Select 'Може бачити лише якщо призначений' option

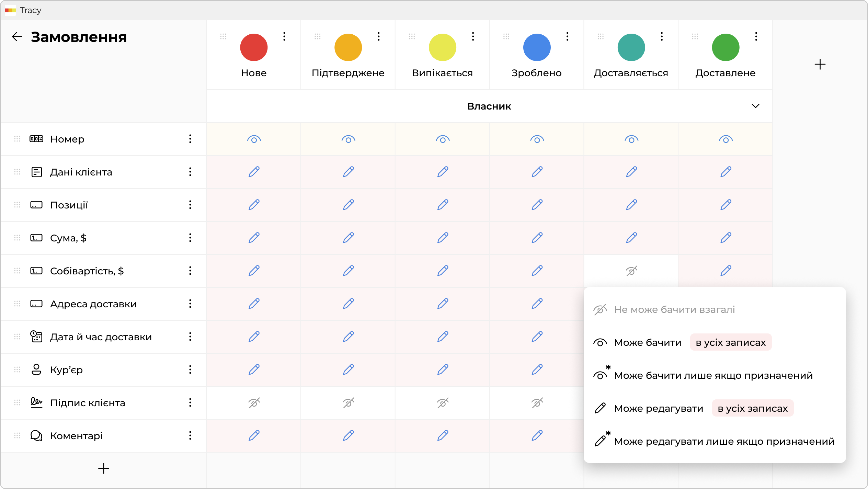(713, 375)
